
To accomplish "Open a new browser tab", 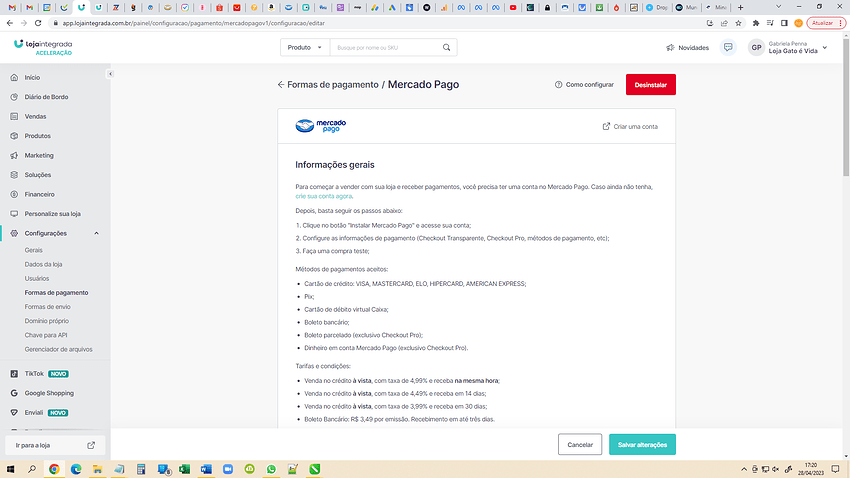I will click(x=740, y=8).
